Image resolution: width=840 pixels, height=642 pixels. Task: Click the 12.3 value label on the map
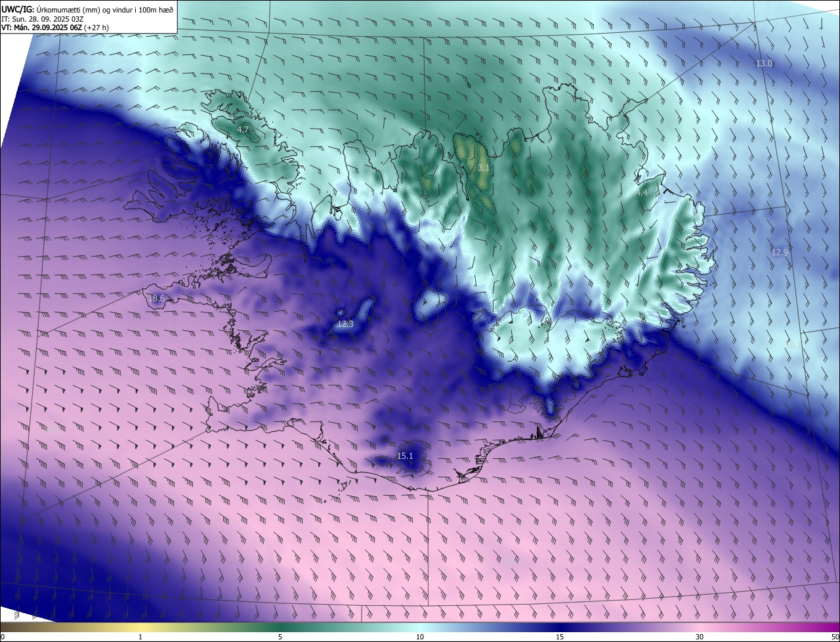pos(345,324)
